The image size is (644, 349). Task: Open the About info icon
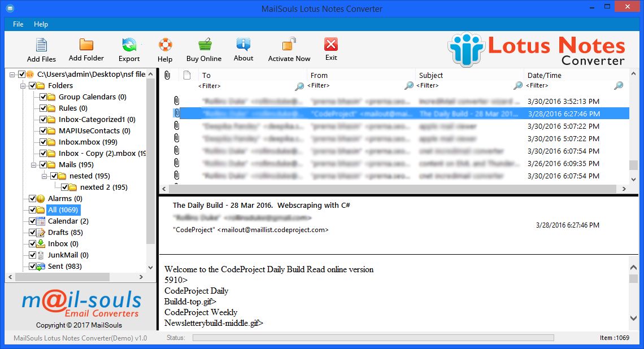243,45
